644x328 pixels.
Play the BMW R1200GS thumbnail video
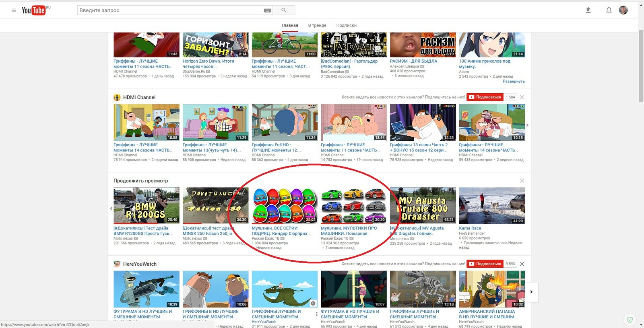click(147, 205)
